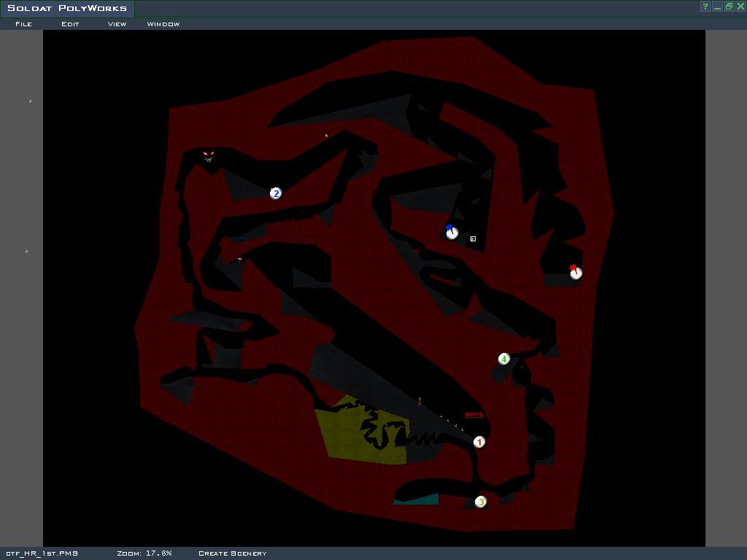Viewport: 747px width, 560px height.
Task: Minimize the Soldat PolyWorks window
Action: click(x=717, y=7)
